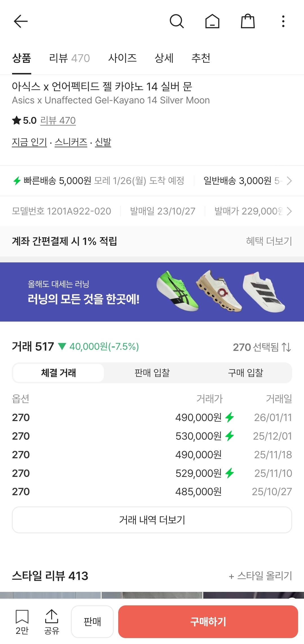The height and width of the screenshot is (644, 304).
Task: Tap the running shoes promo banner
Action: [152, 292]
